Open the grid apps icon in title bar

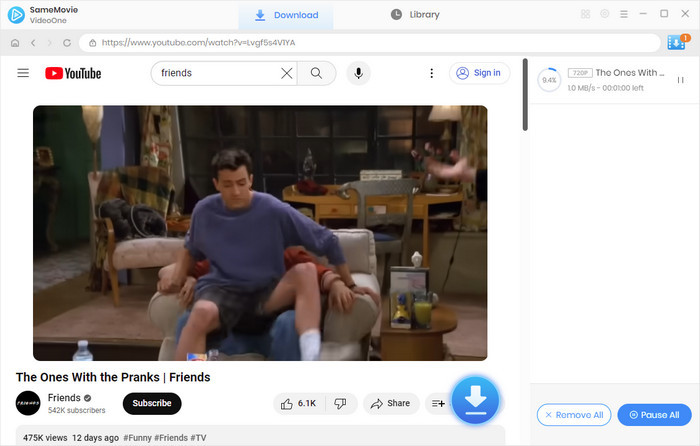pyautogui.click(x=585, y=14)
